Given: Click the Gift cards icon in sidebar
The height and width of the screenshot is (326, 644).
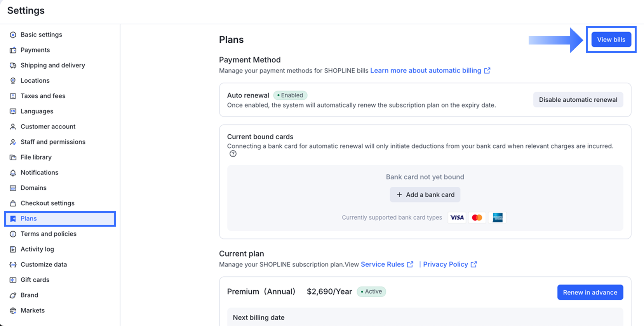Looking at the screenshot, I should pyautogui.click(x=13, y=280).
